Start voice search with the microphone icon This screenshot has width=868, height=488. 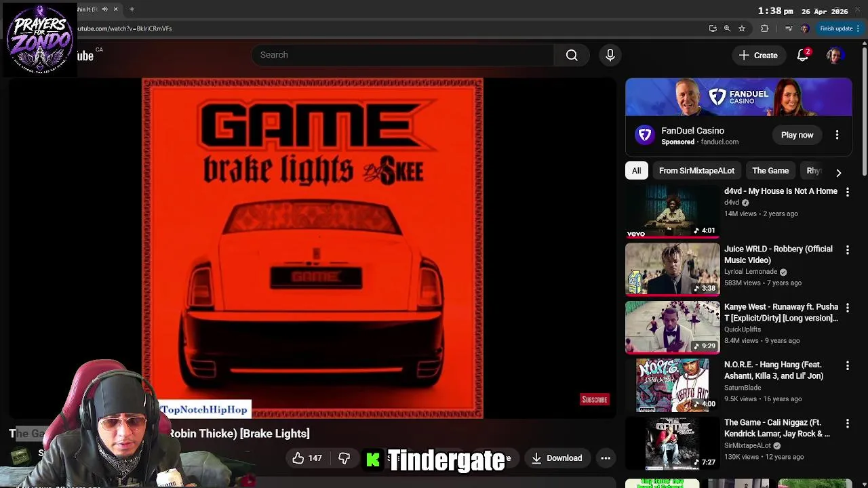pos(610,55)
